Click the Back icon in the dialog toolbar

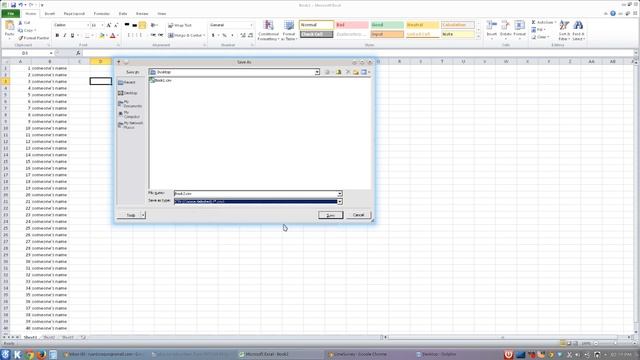(x=327, y=72)
